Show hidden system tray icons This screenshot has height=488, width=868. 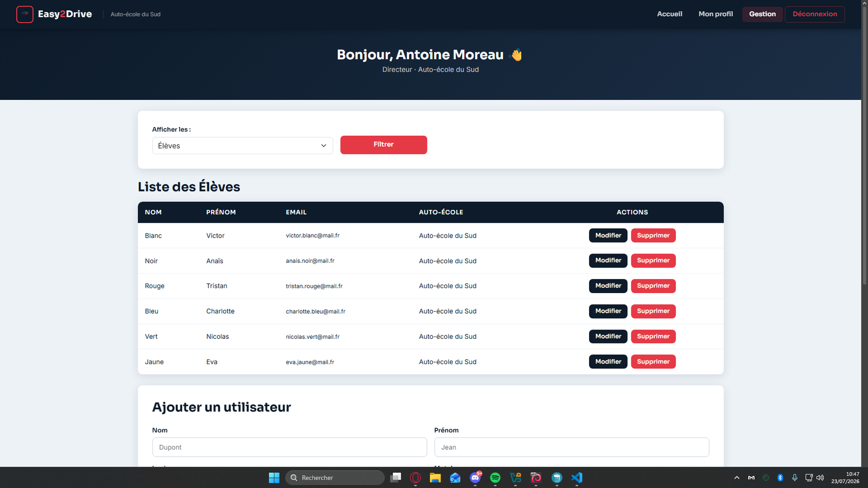[x=737, y=478]
